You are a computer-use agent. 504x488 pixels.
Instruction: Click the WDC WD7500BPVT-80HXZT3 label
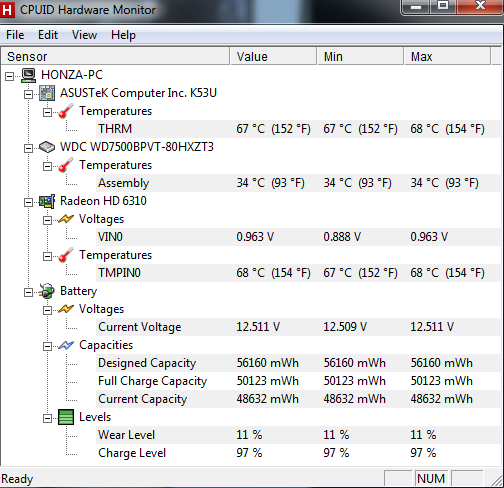[137, 147]
